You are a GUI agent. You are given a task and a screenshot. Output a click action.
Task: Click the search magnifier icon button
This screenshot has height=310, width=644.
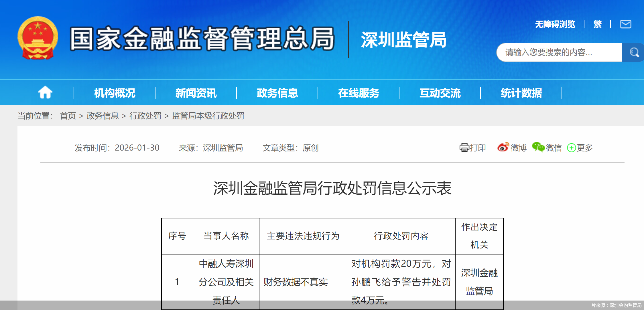coord(634,52)
